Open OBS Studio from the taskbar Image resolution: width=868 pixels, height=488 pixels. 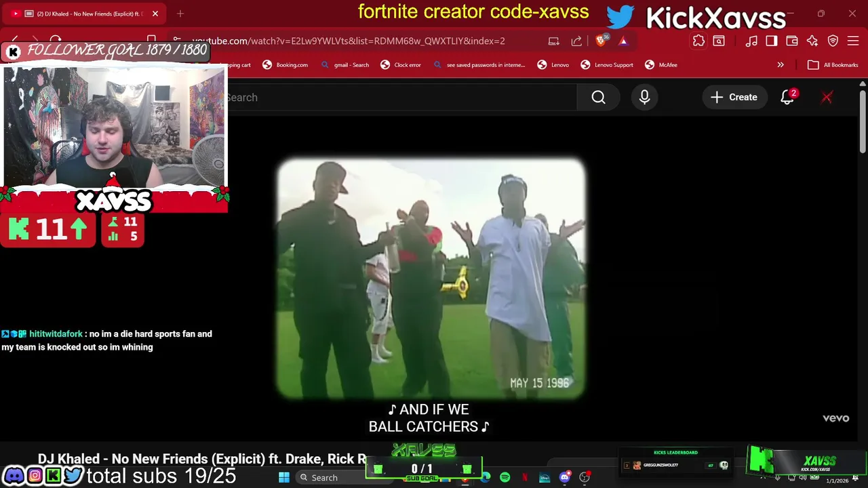pos(585,478)
